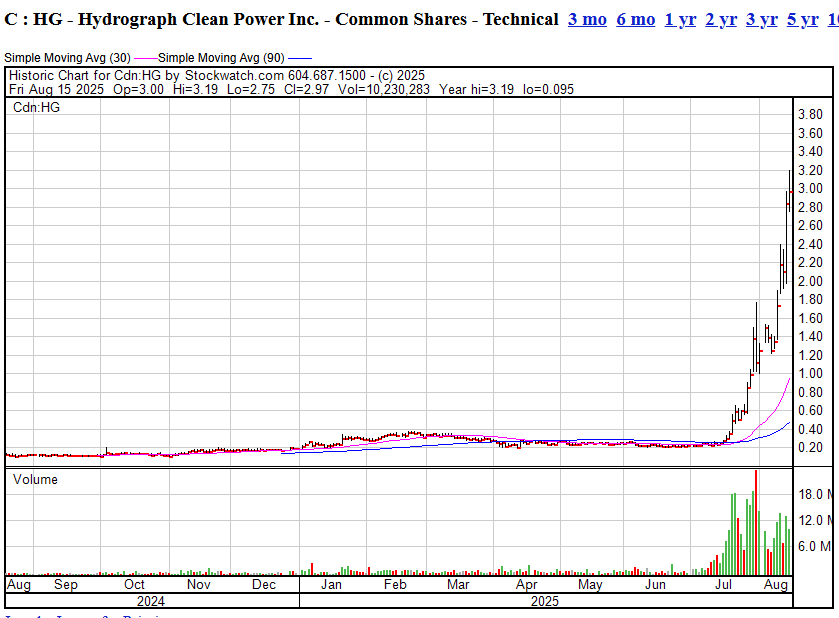Click the 3.20 price axis label
Screen dimensions: 839x618
(810, 170)
